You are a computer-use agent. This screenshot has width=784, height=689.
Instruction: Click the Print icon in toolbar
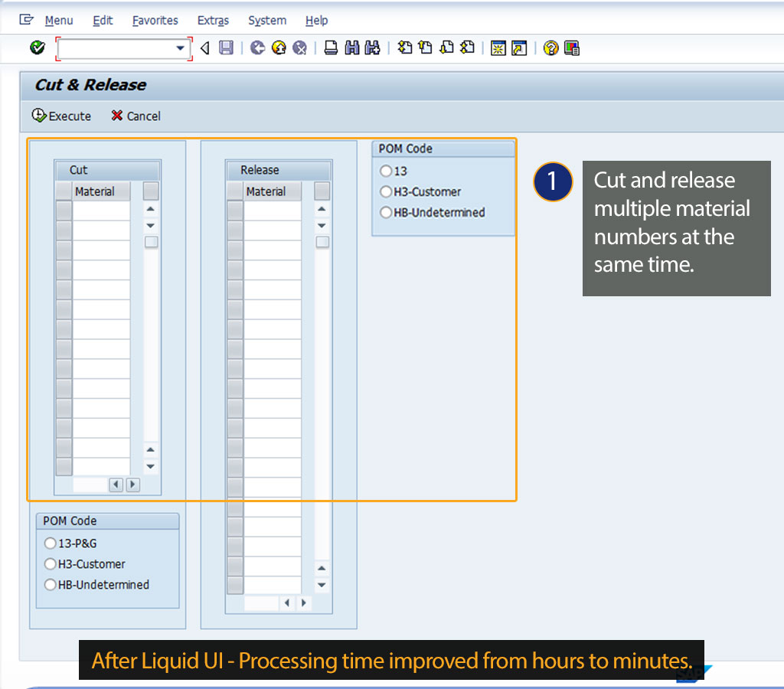coord(331,48)
